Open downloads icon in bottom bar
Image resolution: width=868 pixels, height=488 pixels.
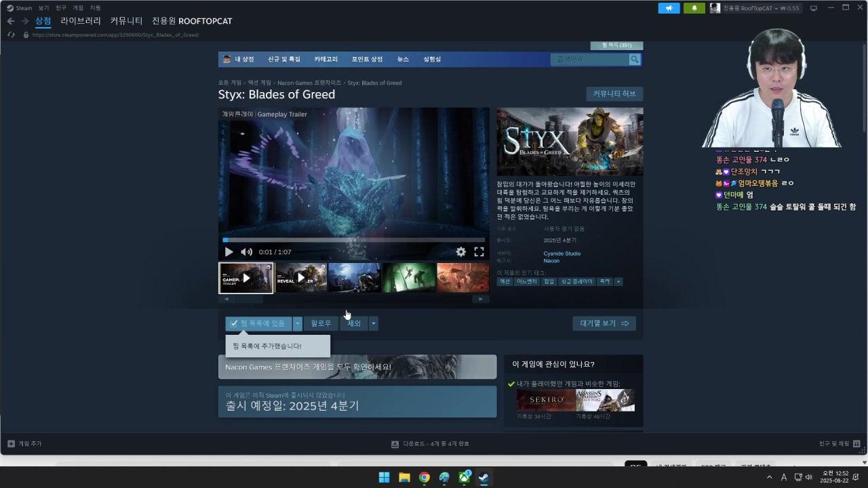395,444
